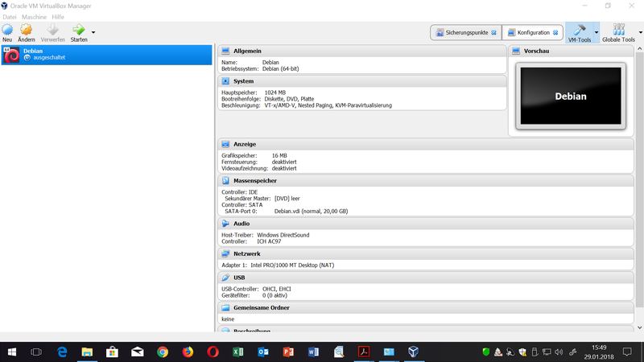Open the Maschine menu

[34, 17]
